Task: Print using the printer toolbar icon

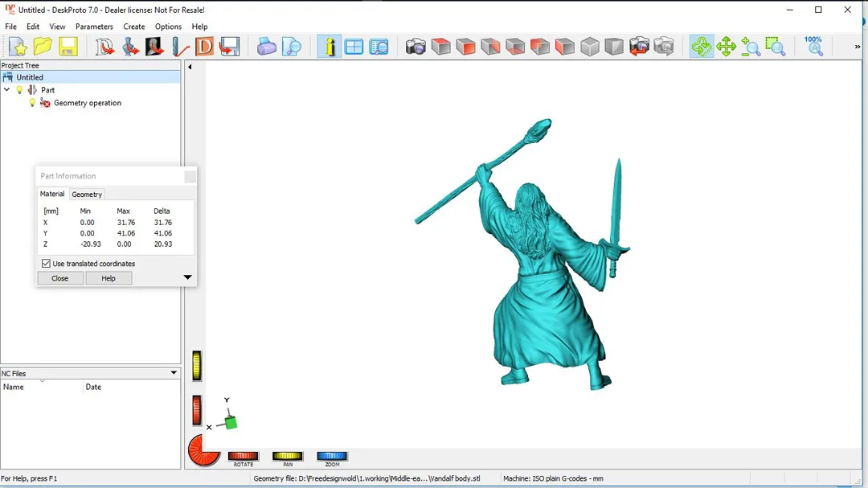Action: coord(266,47)
